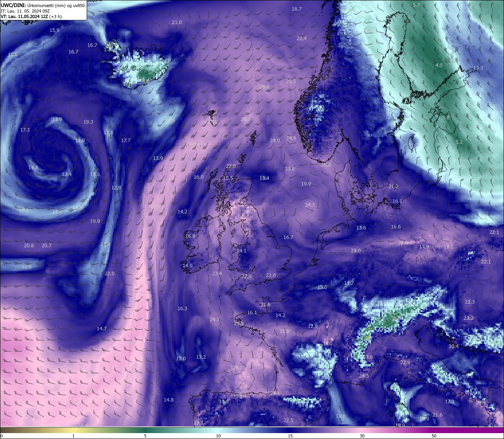Click the 12.4 value in the cyclone centre
The width and height of the screenshot is (504, 439).
click(x=67, y=174)
